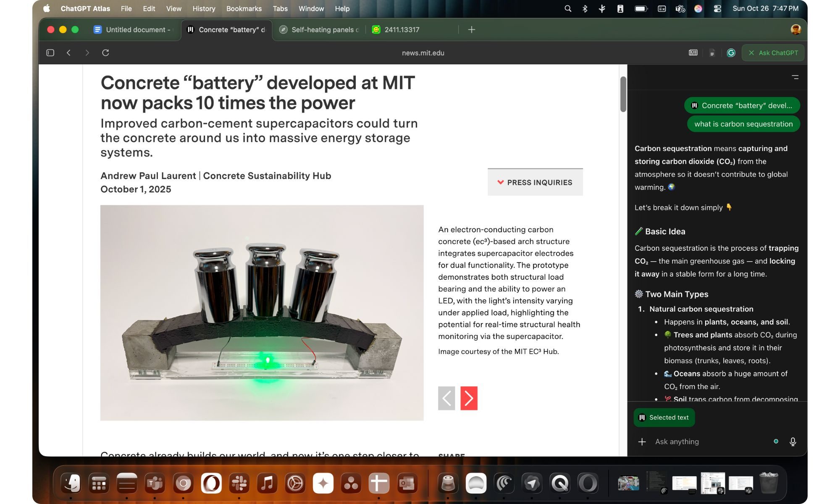Open Spotlight search in the menu bar
The image size is (840, 504).
click(567, 8)
